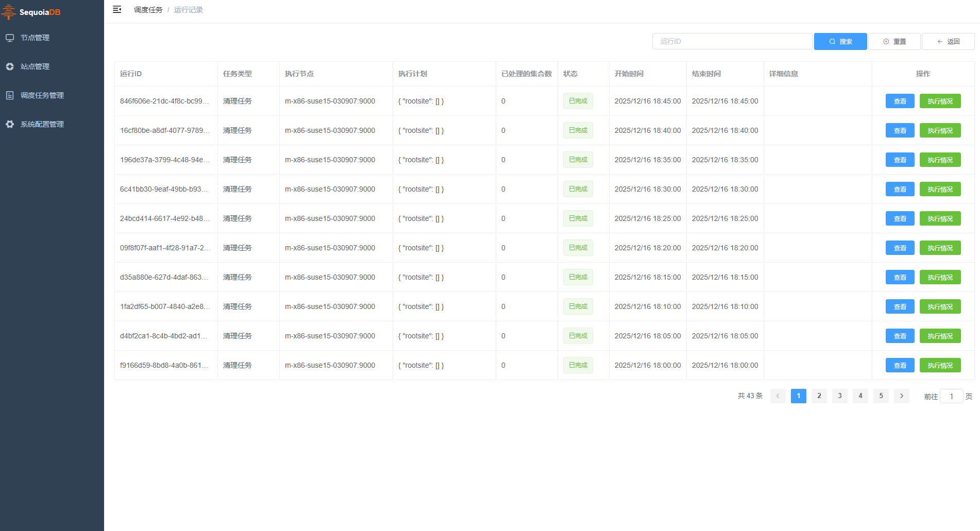This screenshot has height=531, width=980.
Task: Click the search (搜索) button
Action: [x=840, y=41]
